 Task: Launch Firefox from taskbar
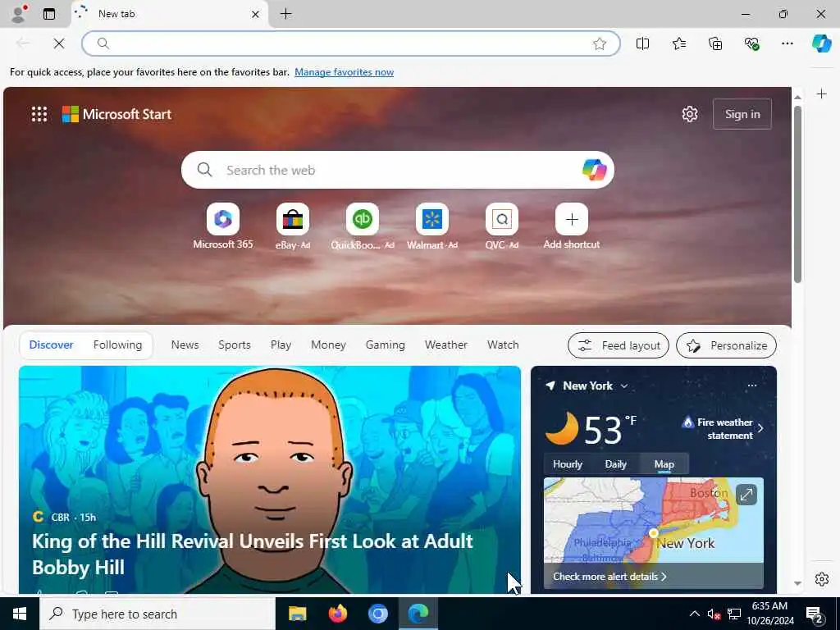[337, 614]
